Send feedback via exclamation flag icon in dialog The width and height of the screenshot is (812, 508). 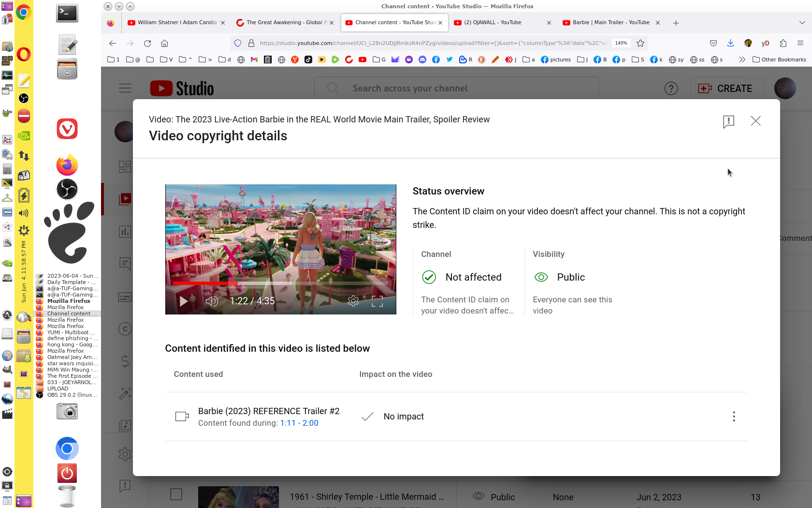(x=728, y=121)
